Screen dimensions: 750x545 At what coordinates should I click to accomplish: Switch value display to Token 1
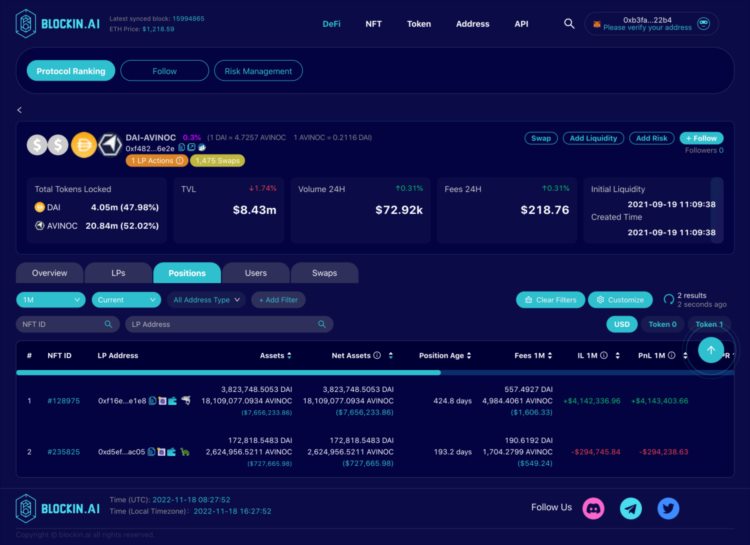pos(708,324)
